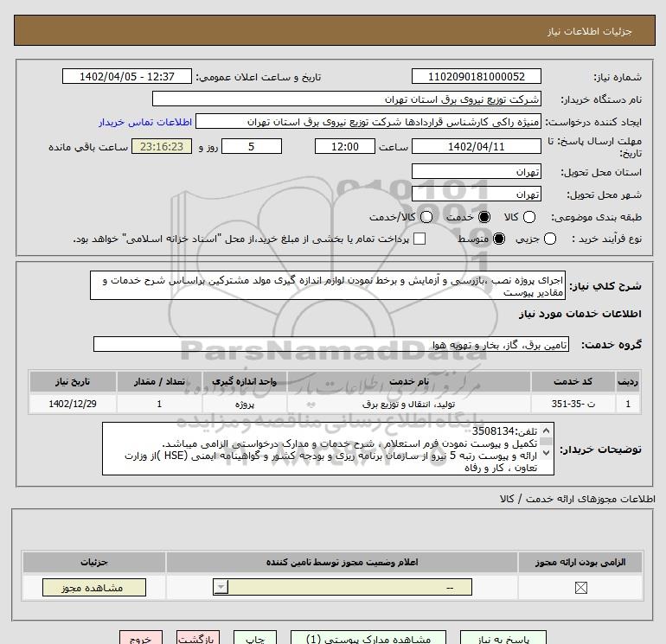Click the اطلاعات مجوزهای ارائه خدمت / کالا heading
The height and width of the screenshot is (644, 666).
pyautogui.click(x=578, y=499)
